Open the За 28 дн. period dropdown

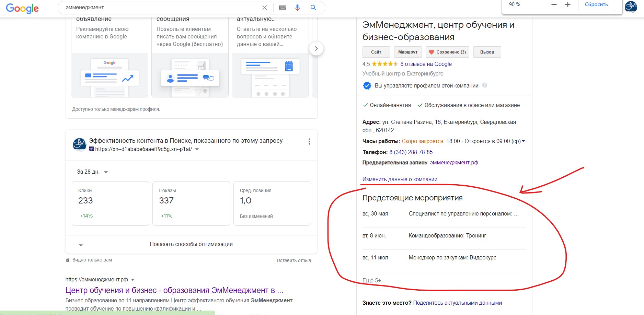(92, 172)
